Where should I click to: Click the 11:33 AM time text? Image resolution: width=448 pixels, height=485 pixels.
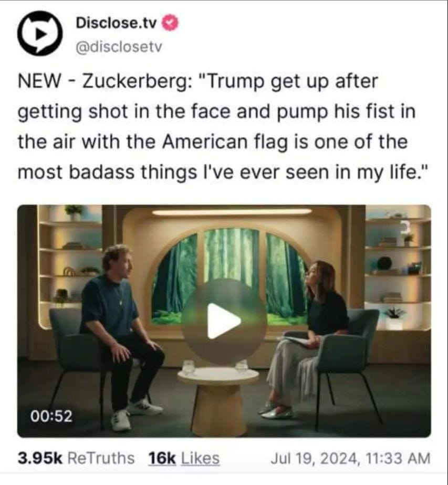(x=400, y=458)
